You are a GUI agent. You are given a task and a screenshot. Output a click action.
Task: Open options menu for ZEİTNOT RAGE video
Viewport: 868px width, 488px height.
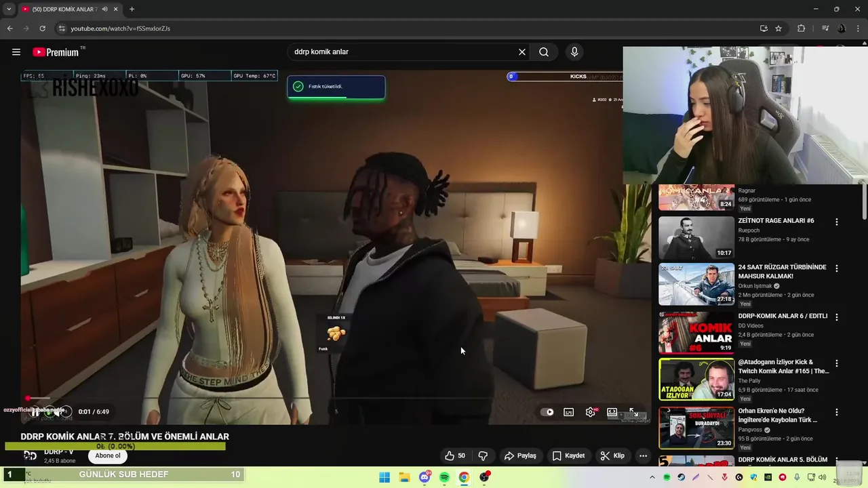tap(836, 222)
